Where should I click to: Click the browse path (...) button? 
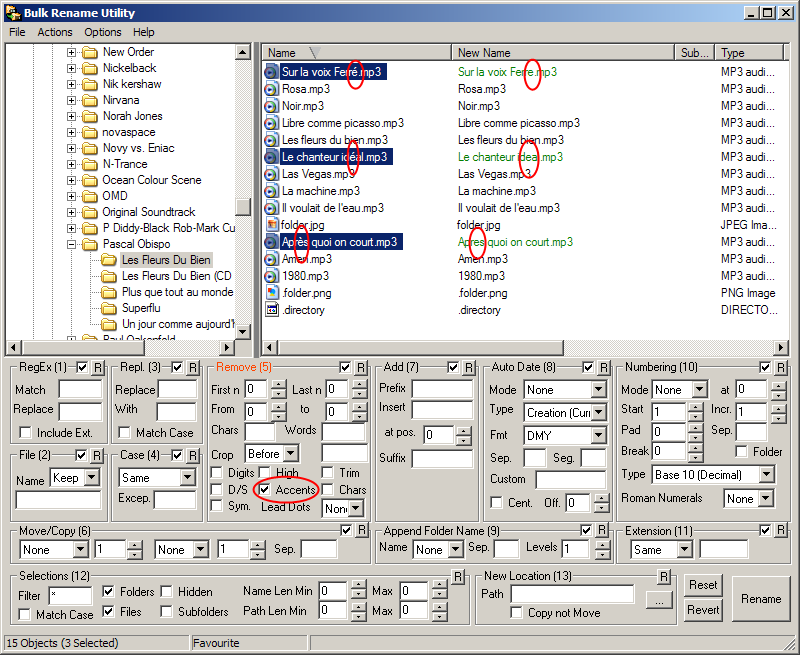[x=659, y=600]
